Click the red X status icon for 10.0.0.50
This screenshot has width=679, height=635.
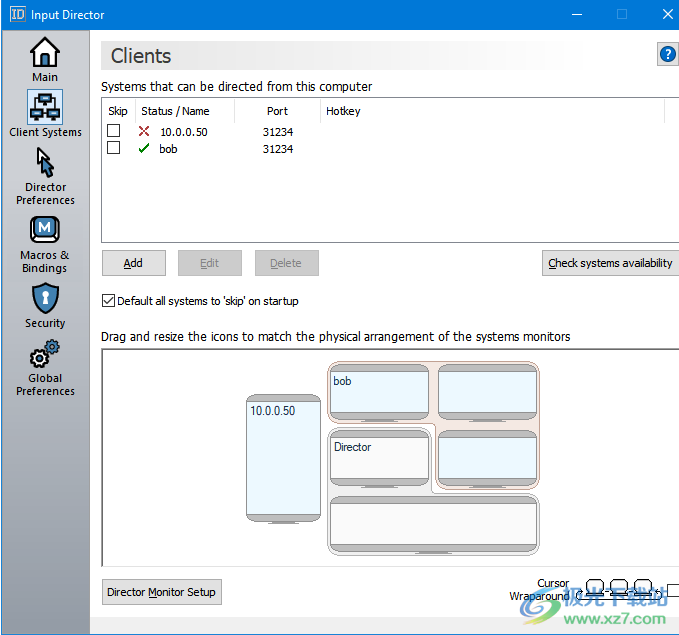coord(144,131)
